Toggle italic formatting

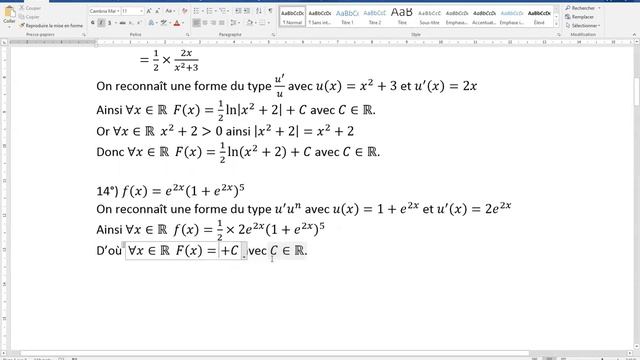[x=101, y=23]
